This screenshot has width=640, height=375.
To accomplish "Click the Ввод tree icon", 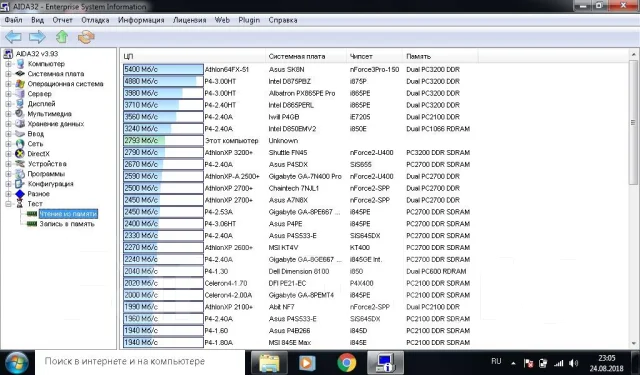I will (20, 134).
